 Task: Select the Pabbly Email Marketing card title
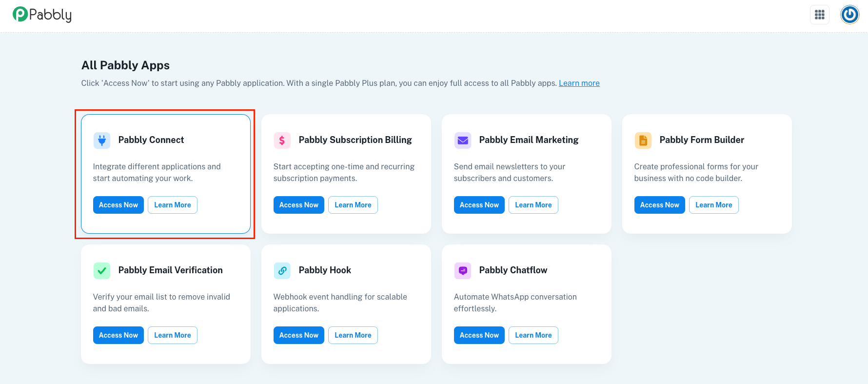pyautogui.click(x=529, y=140)
